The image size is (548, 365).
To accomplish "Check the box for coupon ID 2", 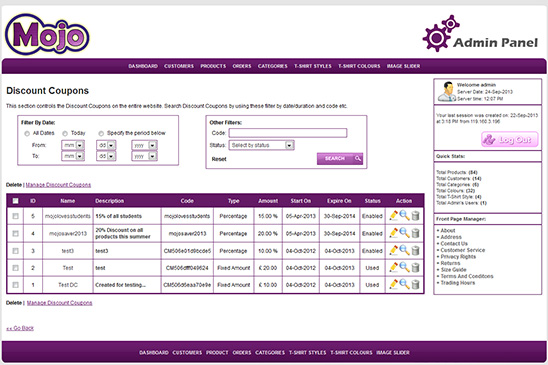I will click(15, 268).
